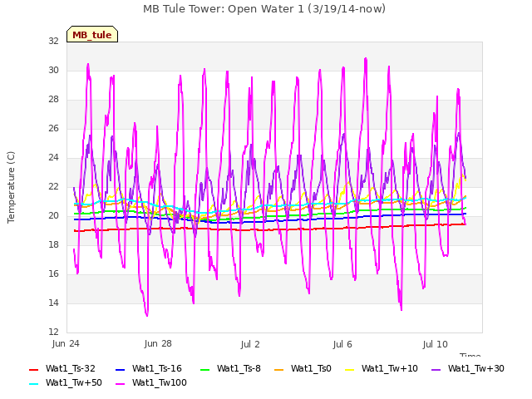Click the chart title MB Tule Tower
Viewport: 532px width, 399px height.
click(x=264, y=9)
